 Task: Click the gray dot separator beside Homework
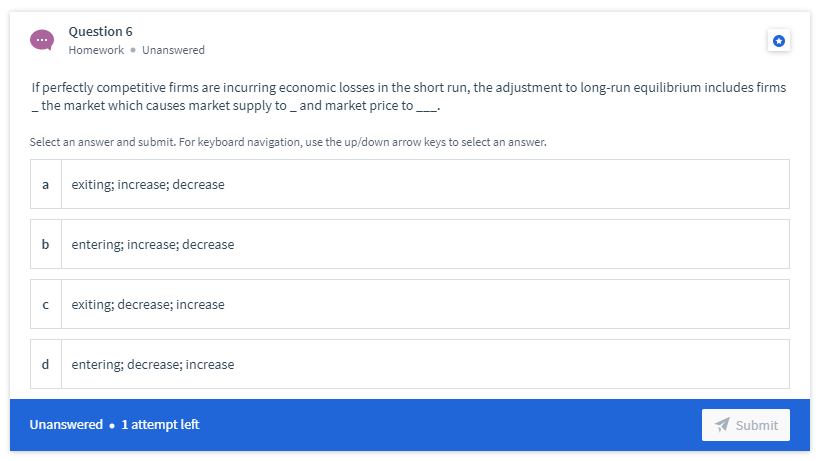click(133, 50)
